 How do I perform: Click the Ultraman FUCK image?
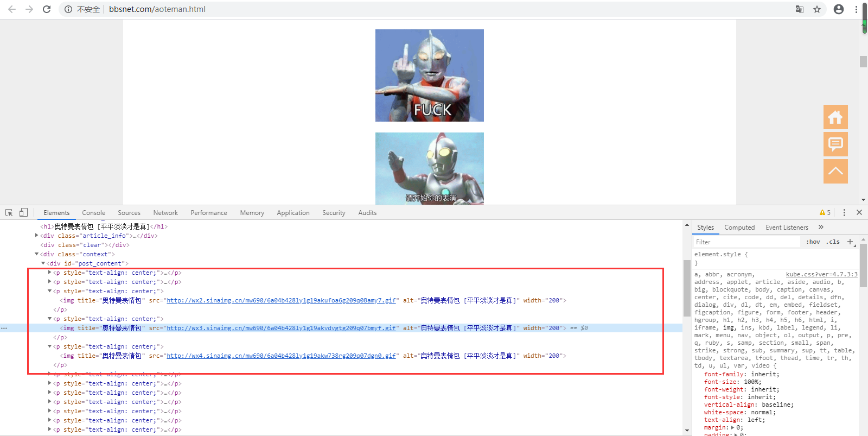tap(430, 75)
